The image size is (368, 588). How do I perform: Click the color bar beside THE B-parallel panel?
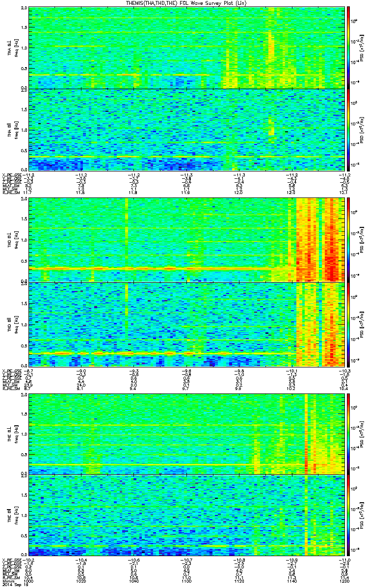click(x=349, y=515)
